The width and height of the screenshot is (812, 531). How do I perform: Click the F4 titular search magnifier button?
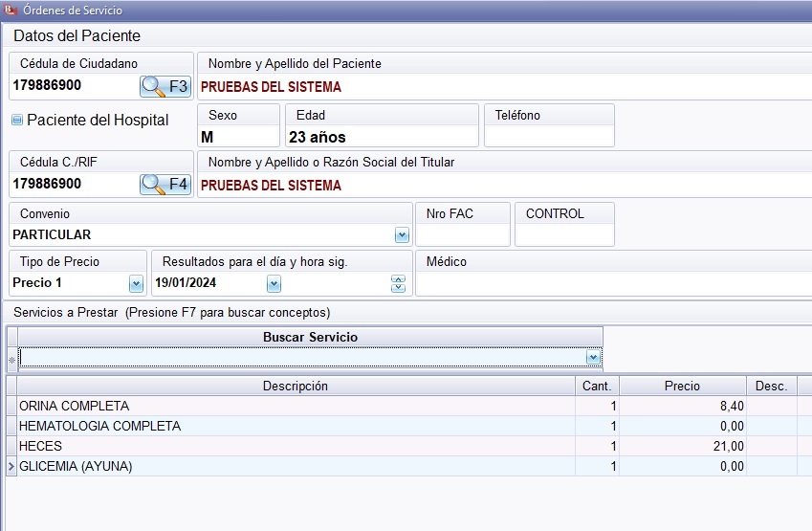click(165, 184)
